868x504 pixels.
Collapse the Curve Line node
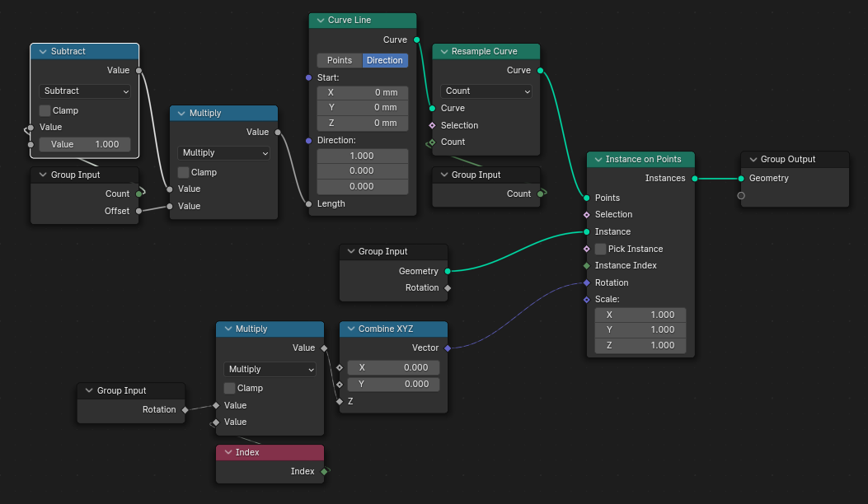(321, 21)
